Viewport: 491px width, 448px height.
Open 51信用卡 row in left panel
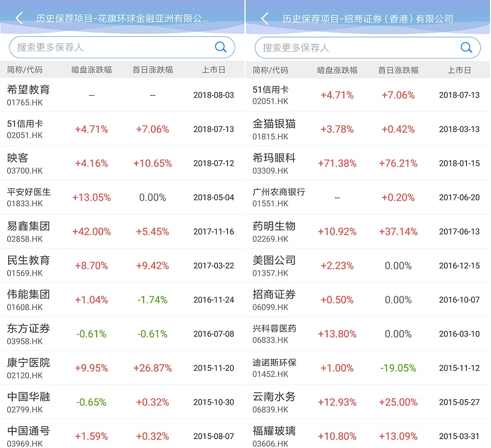click(x=122, y=129)
